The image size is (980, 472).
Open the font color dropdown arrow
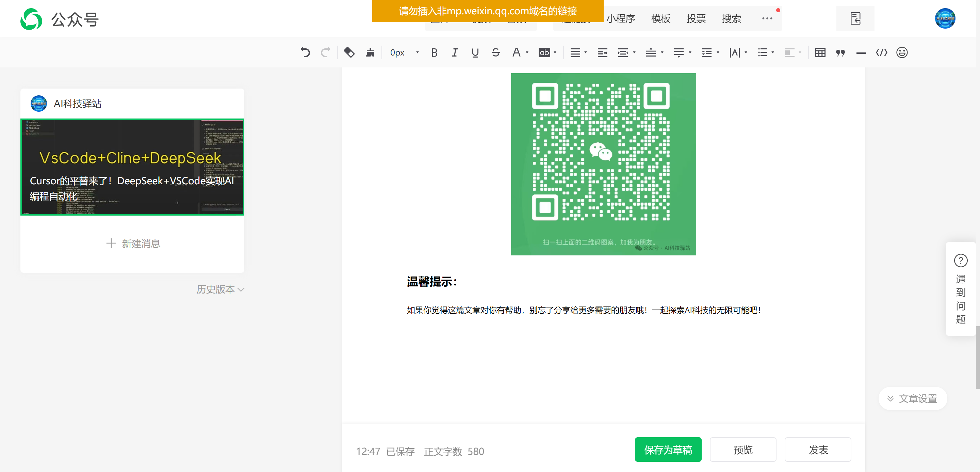point(527,52)
